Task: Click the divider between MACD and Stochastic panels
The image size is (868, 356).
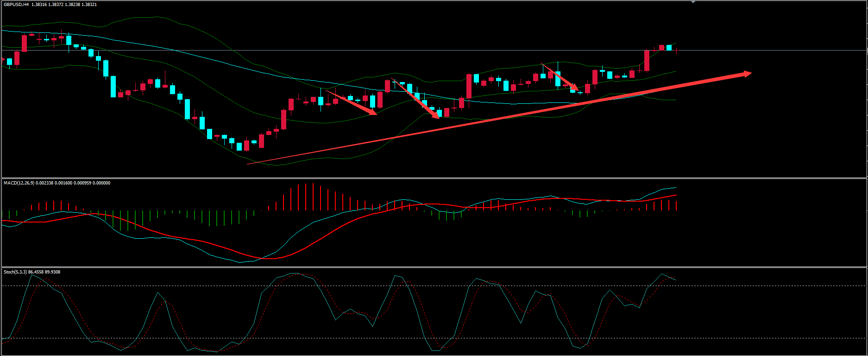Action: pyautogui.click(x=434, y=267)
